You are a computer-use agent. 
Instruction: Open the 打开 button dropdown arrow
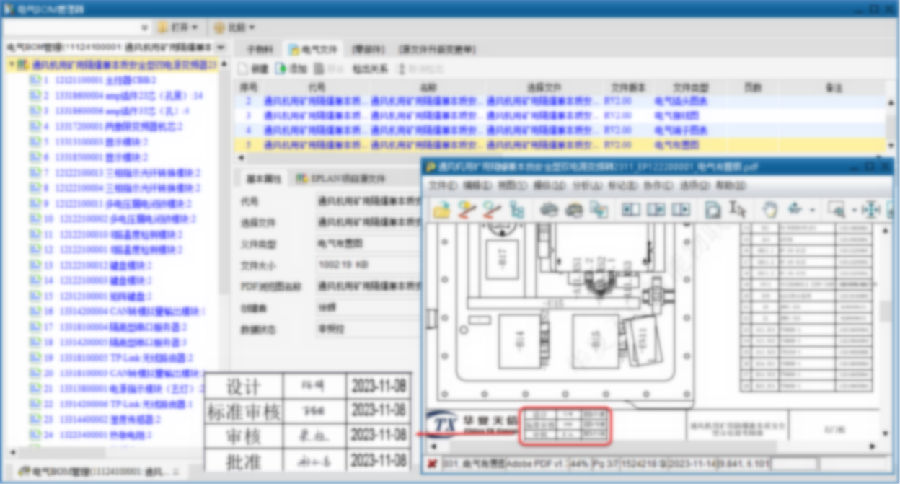click(195, 28)
